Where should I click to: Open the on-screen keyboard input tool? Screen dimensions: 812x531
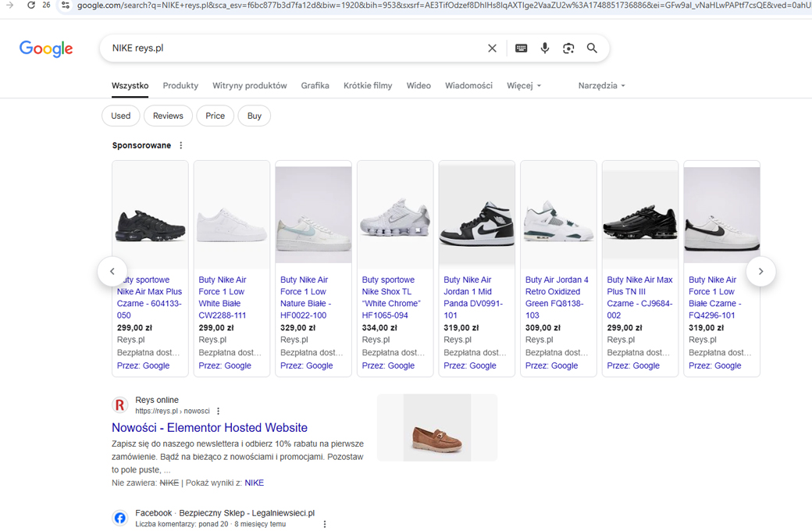pos(521,48)
